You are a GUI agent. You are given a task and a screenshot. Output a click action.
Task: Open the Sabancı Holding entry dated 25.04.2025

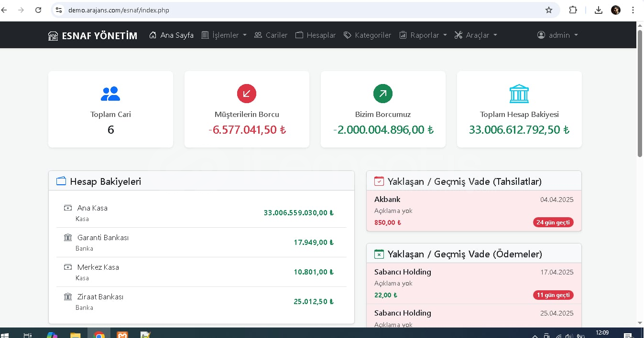coord(474,316)
